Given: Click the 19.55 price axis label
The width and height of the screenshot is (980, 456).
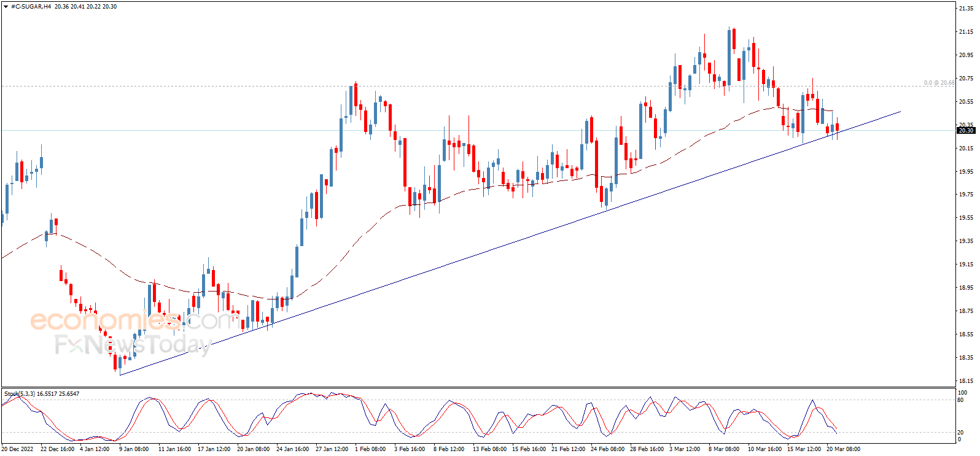Looking at the screenshot, I should (x=966, y=218).
